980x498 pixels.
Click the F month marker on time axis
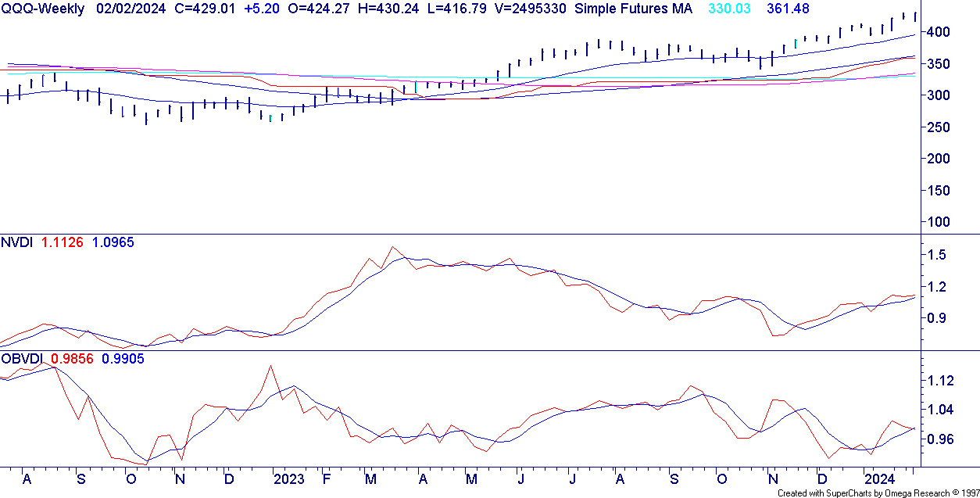[326, 478]
